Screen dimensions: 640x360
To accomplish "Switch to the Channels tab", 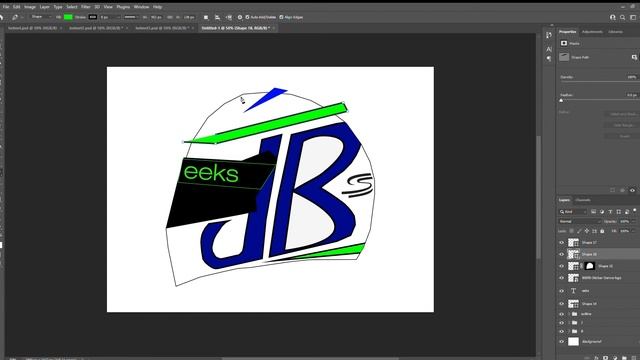I will (x=583, y=200).
